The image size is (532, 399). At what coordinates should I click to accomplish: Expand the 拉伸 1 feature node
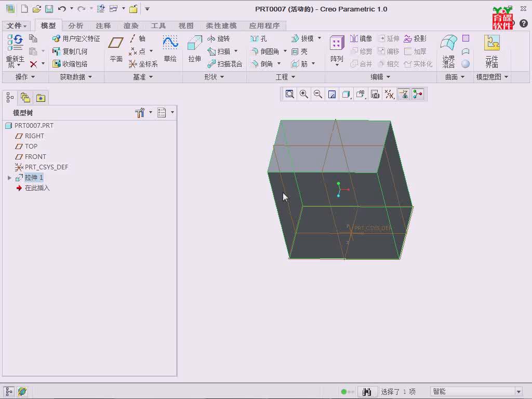pos(9,178)
